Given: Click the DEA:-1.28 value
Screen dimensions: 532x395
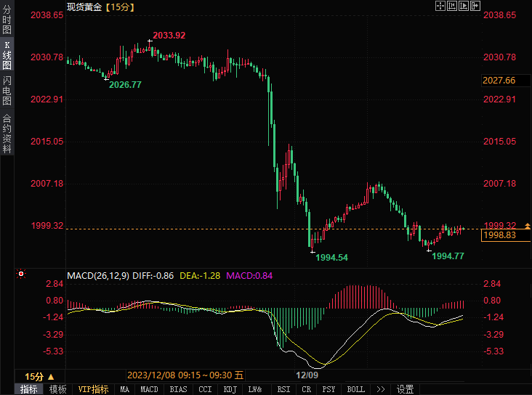Looking at the screenshot, I should 200,276.
